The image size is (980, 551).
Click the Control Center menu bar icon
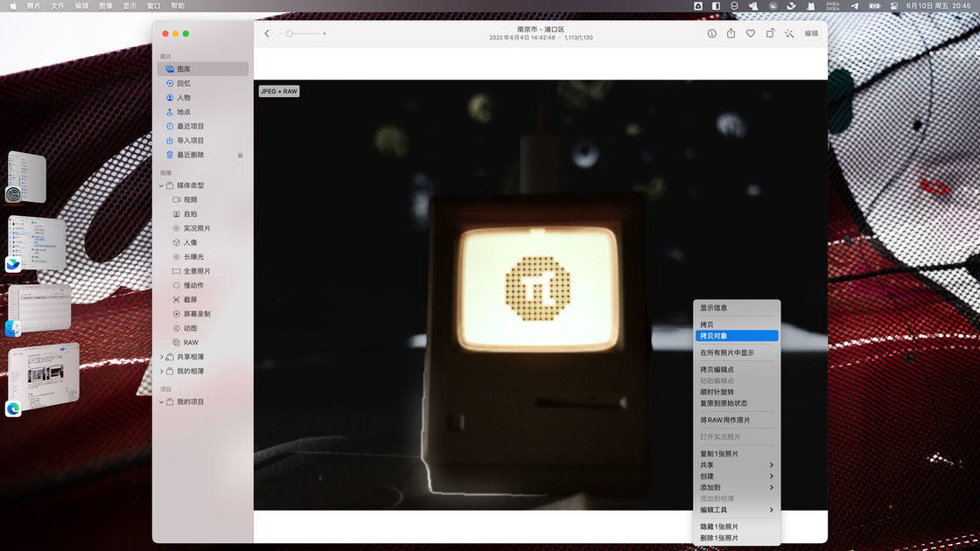click(894, 5)
